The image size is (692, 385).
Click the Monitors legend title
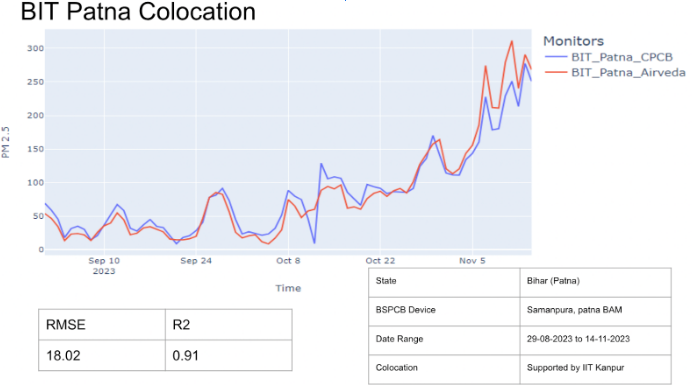(x=573, y=41)
